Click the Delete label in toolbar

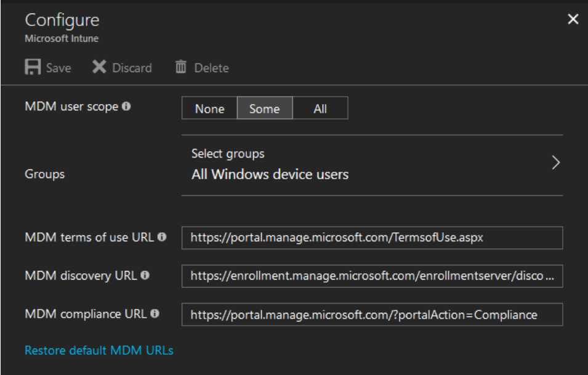click(x=212, y=68)
